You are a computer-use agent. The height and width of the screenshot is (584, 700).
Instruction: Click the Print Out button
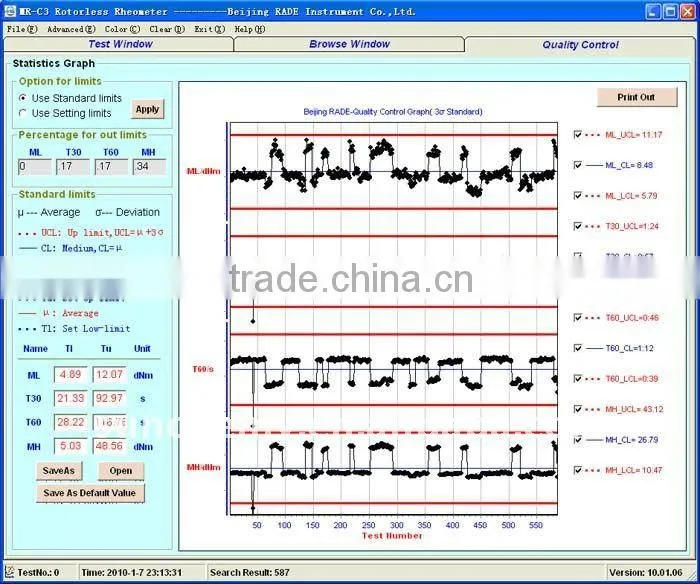click(637, 97)
